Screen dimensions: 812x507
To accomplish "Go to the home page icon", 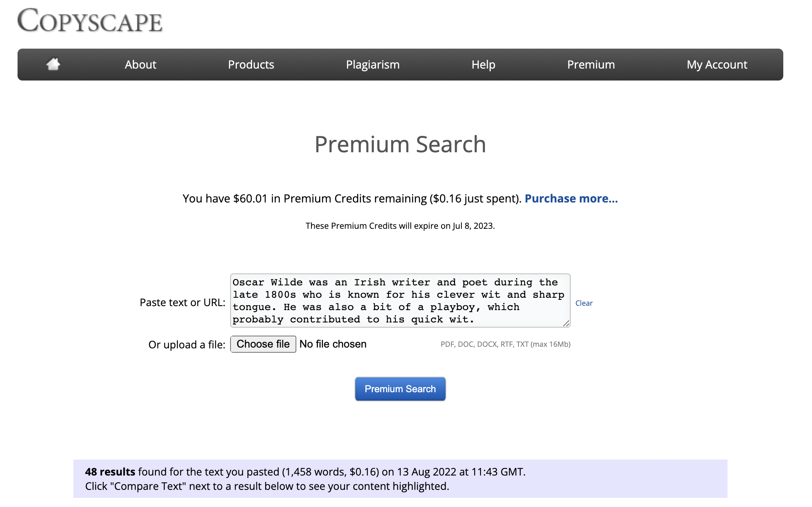I will [53, 64].
